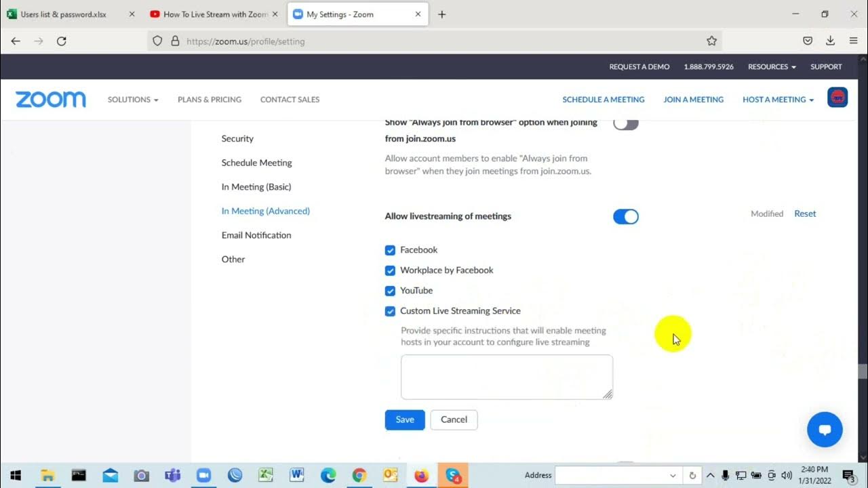Click the Zoom logo in header
Viewport: 868px width, 488px height.
point(51,100)
